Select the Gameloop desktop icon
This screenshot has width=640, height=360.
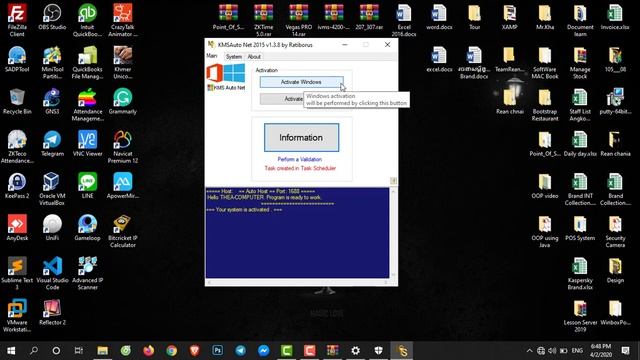tap(87, 228)
